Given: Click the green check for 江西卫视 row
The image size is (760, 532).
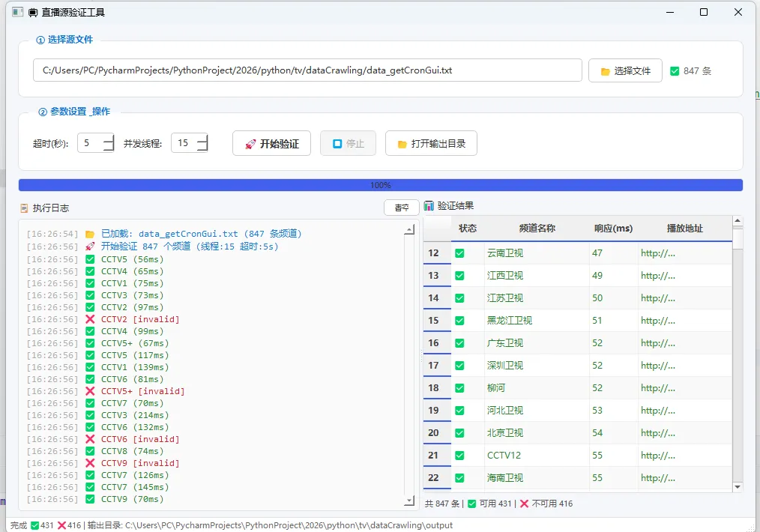Looking at the screenshot, I should point(459,276).
